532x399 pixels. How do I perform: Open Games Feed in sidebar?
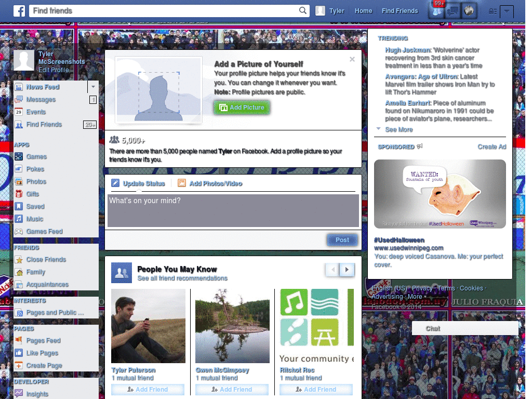click(x=45, y=231)
